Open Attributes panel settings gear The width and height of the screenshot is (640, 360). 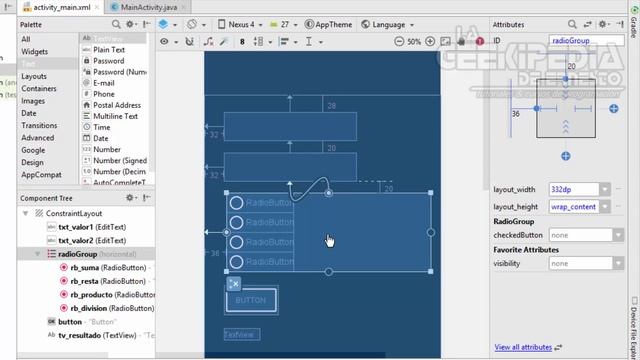[604, 24]
